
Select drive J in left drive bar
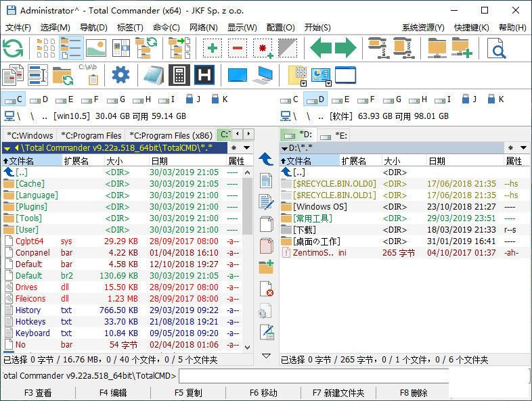194,99
